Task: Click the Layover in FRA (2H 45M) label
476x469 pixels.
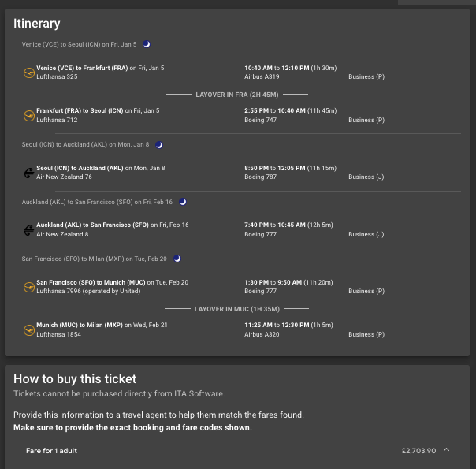Action: [x=237, y=95]
